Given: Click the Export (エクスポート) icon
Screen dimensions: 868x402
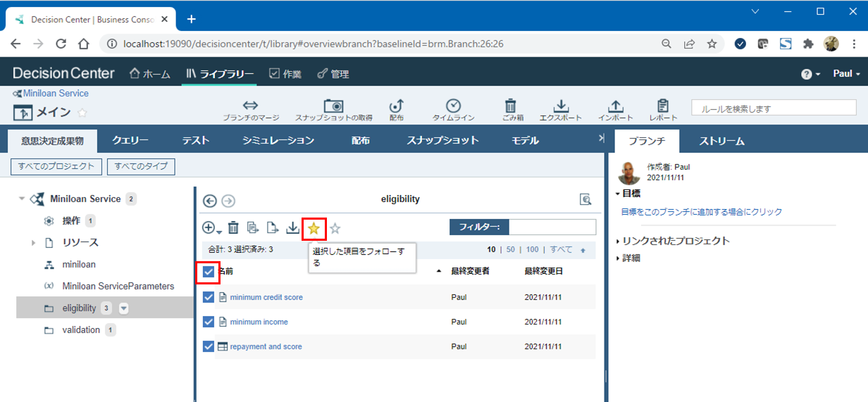Looking at the screenshot, I should [x=561, y=110].
